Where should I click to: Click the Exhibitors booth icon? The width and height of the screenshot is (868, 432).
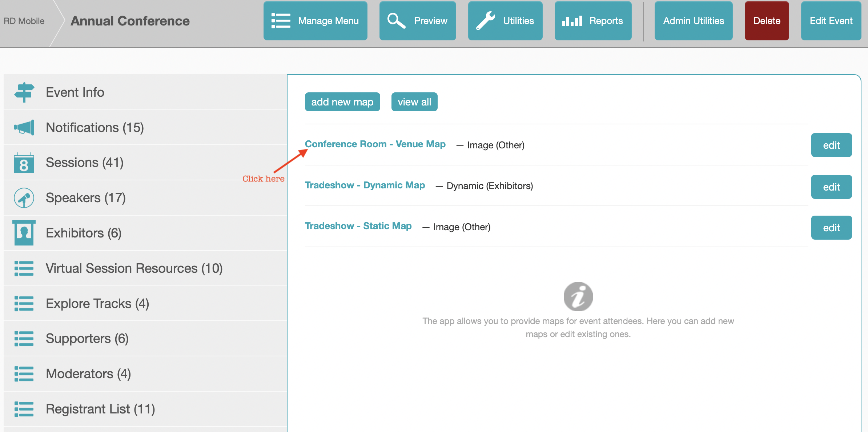[x=24, y=233]
